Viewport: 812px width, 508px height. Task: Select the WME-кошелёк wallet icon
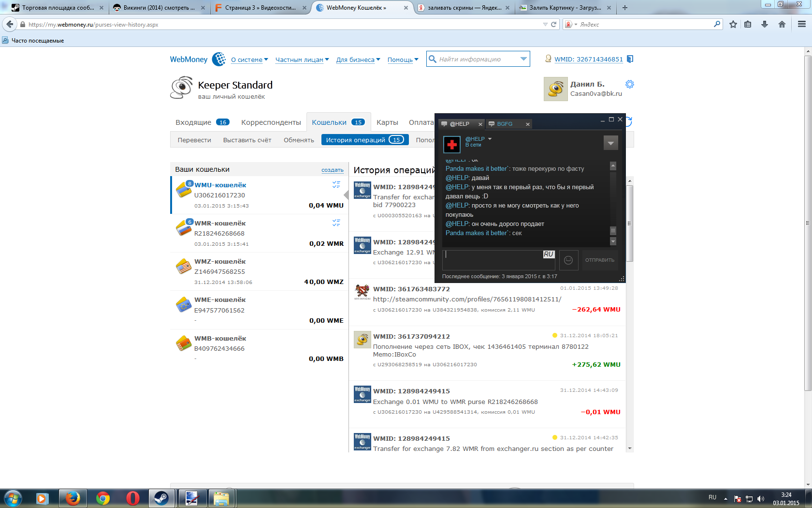coord(184,304)
